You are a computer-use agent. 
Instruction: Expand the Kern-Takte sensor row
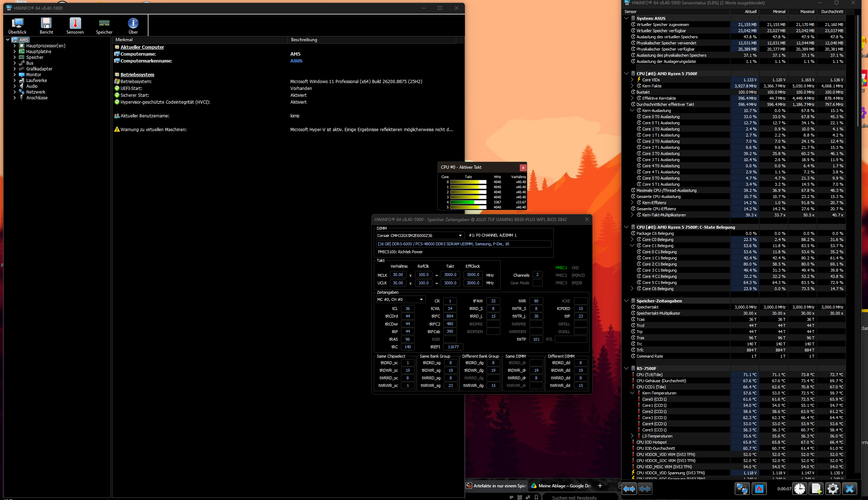(x=632, y=86)
